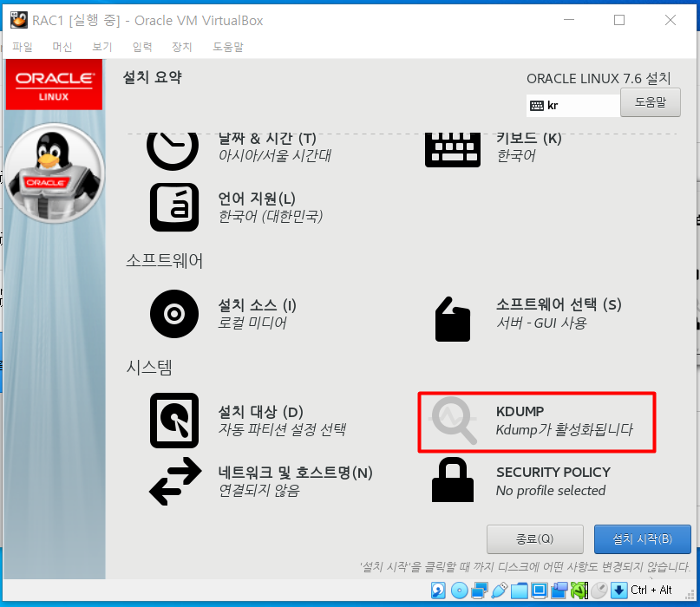Click mouse integration status icon
The image size is (700, 607).
point(599,591)
